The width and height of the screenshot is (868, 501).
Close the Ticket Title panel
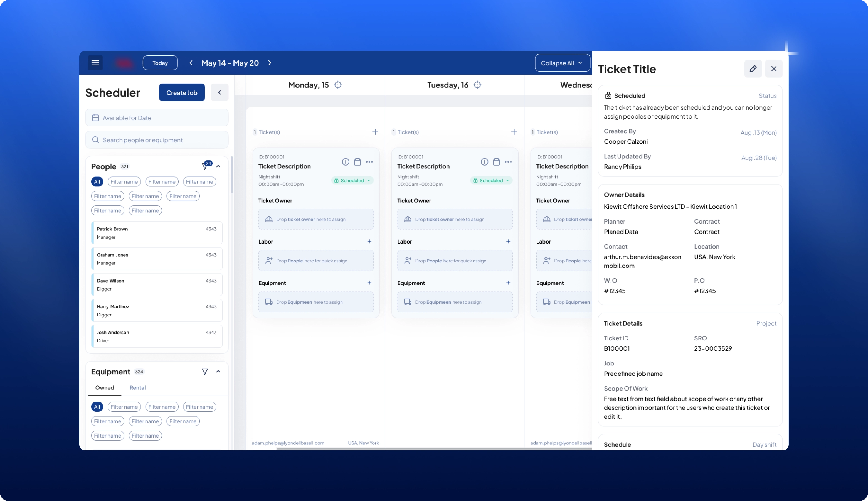[x=774, y=69]
